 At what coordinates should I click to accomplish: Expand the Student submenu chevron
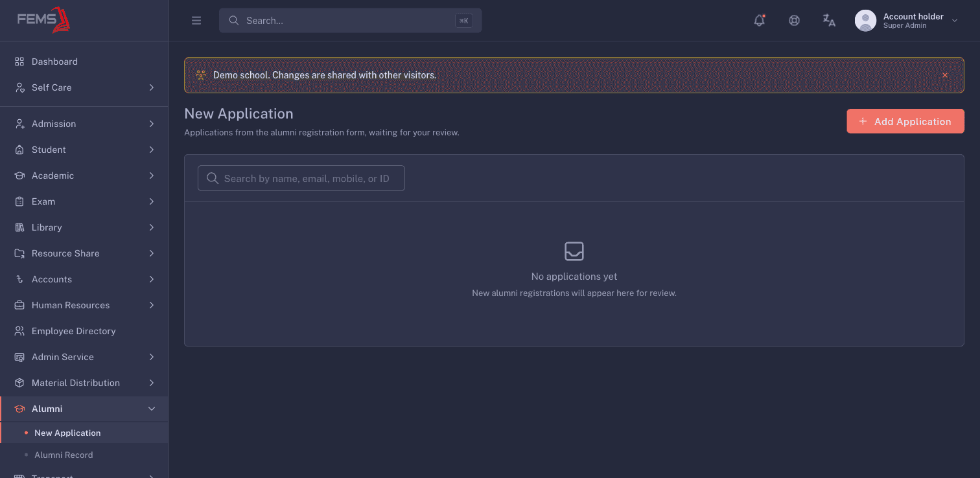152,150
